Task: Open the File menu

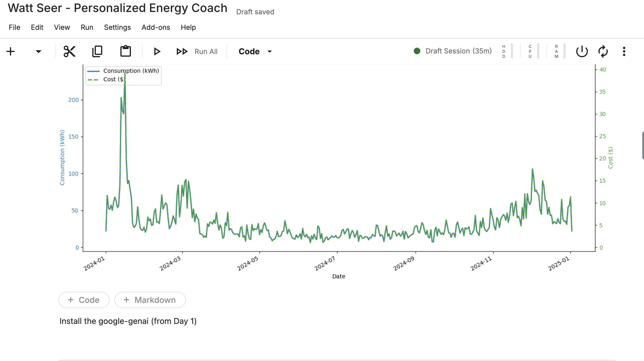Action: click(14, 27)
